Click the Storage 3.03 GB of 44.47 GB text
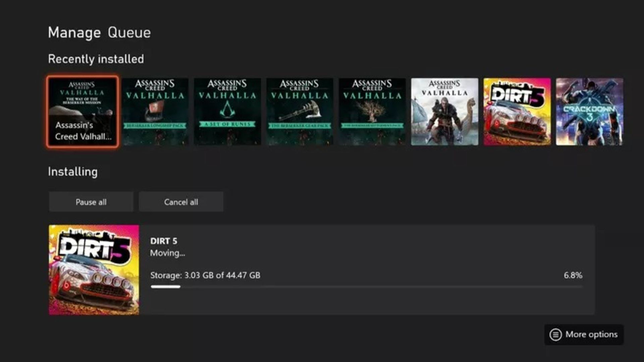 (x=205, y=276)
